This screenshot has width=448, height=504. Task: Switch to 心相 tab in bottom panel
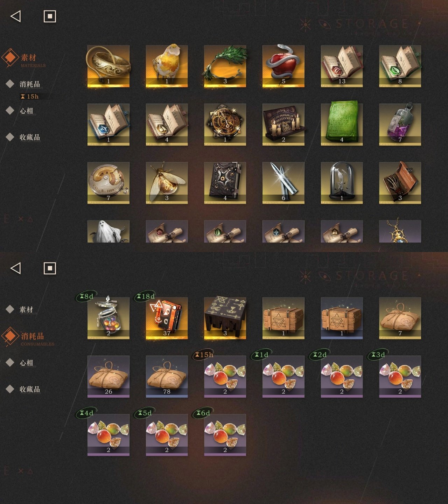[26, 363]
